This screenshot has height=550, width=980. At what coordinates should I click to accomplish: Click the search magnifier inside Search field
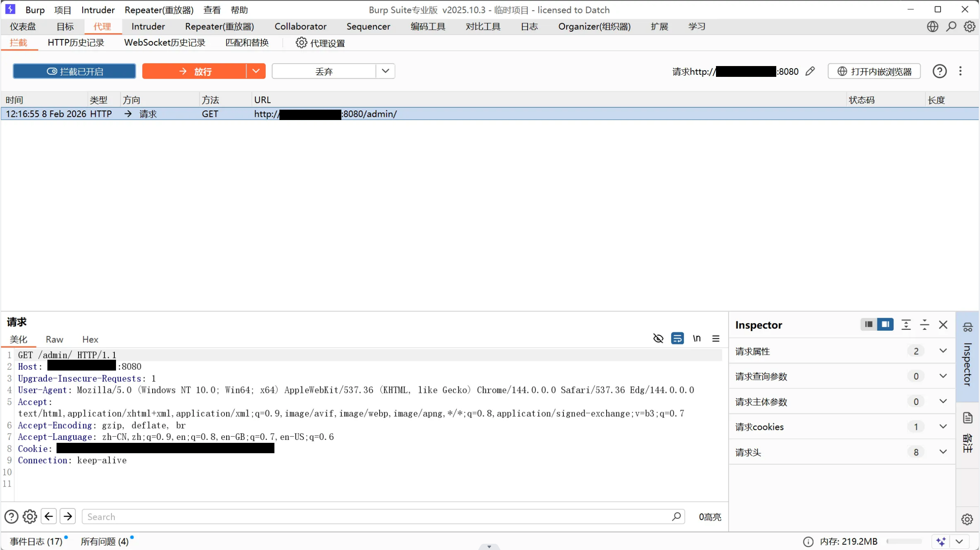point(676,516)
